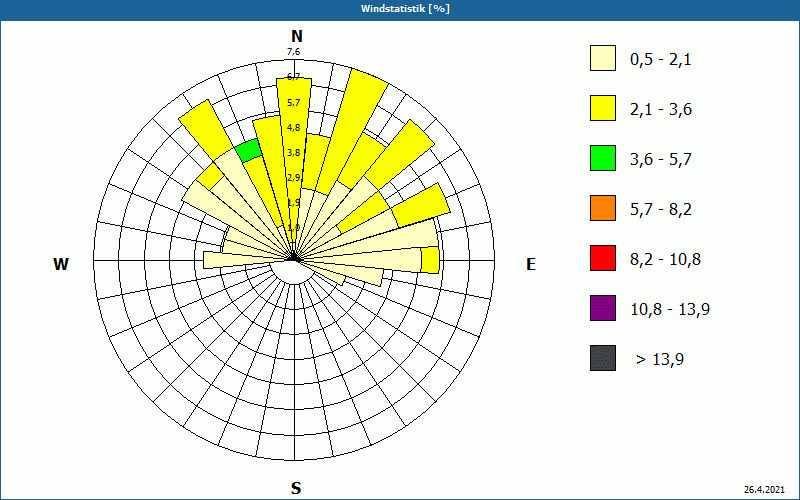Click the 3,8 radial axis label

[x=293, y=153]
